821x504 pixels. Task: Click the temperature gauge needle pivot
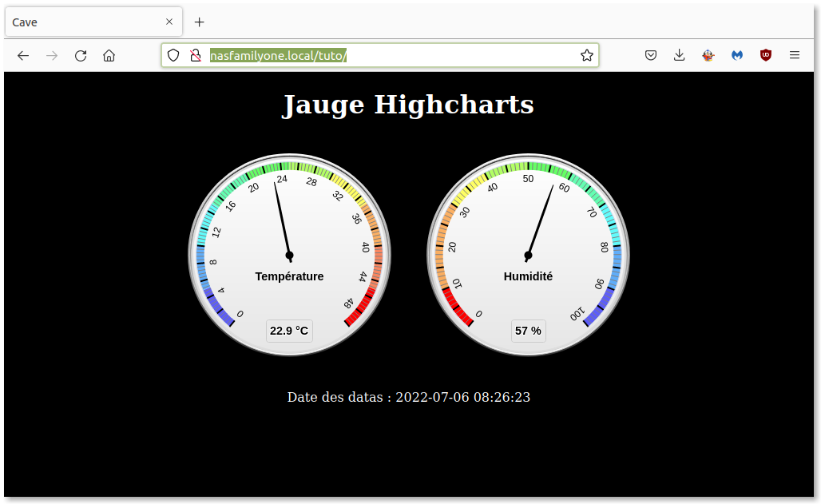pyautogui.click(x=290, y=256)
